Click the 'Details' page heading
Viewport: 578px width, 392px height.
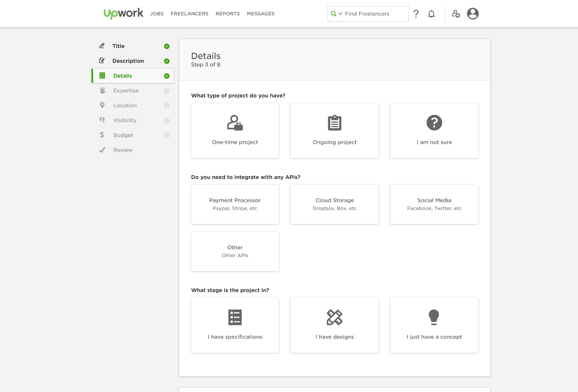pos(206,56)
